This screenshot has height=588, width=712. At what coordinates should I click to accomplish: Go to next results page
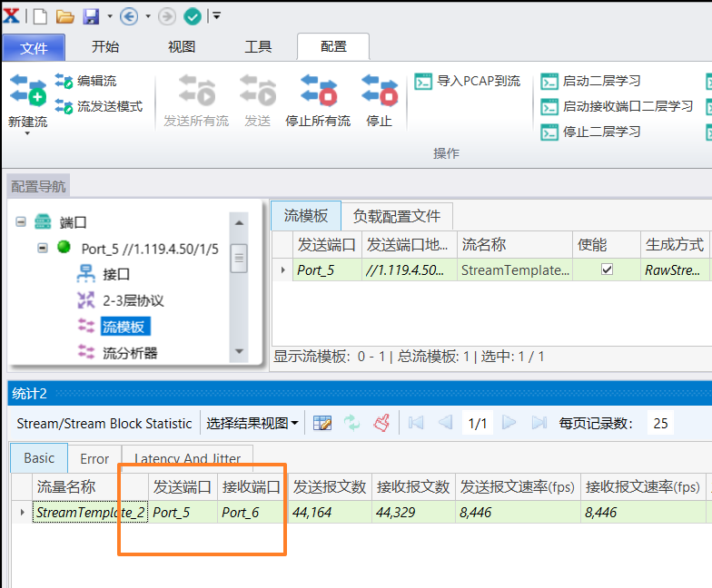pyautogui.click(x=509, y=423)
